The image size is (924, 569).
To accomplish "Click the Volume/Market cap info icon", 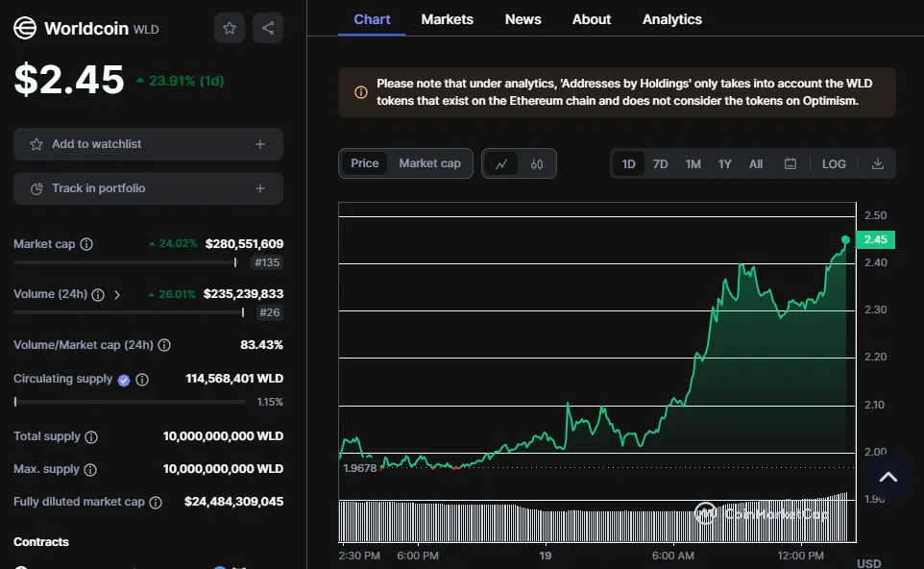I will click(x=164, y=345).
